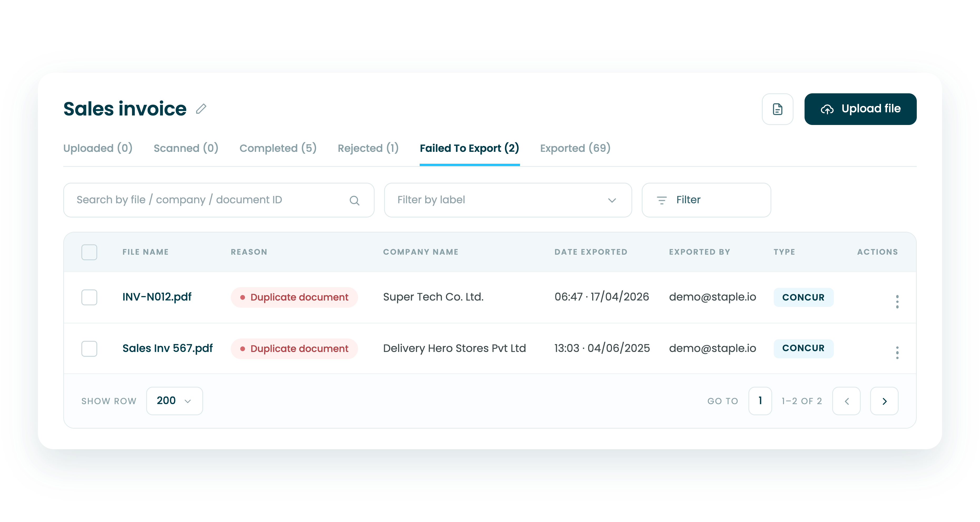Toggle the select-all checkbox in table header
980x522 pixels.
(x=89, y=252)
